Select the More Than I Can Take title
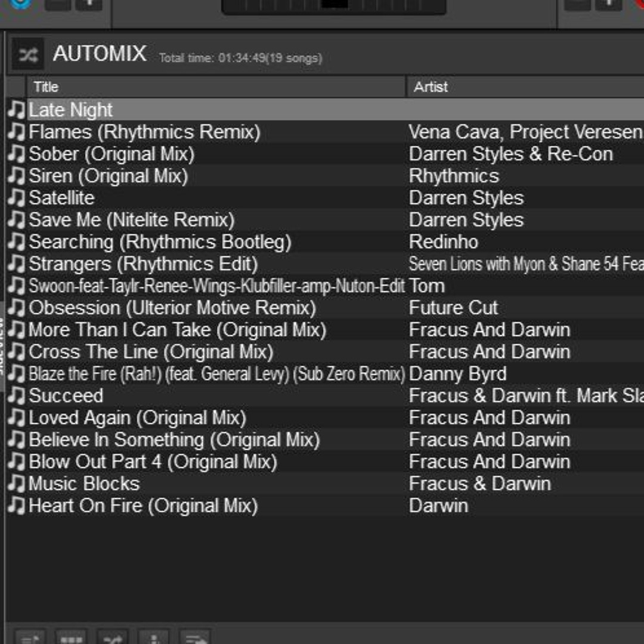 tap(178, 330)
